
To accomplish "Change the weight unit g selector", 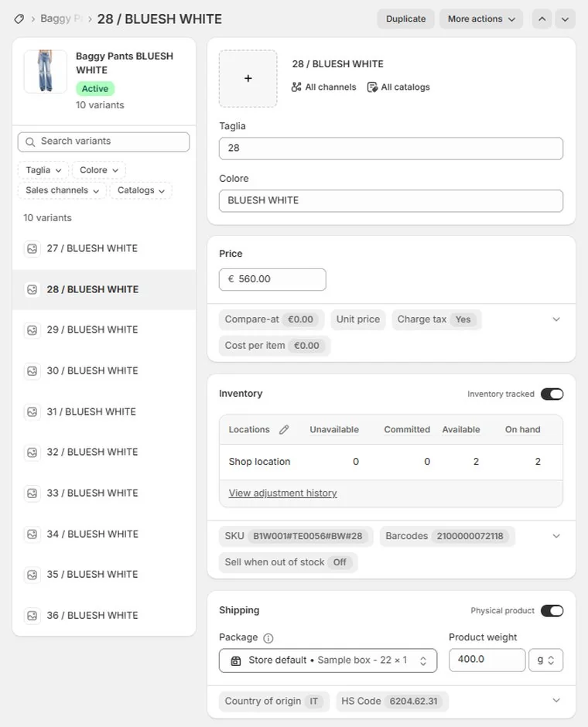I will point(545,660).
